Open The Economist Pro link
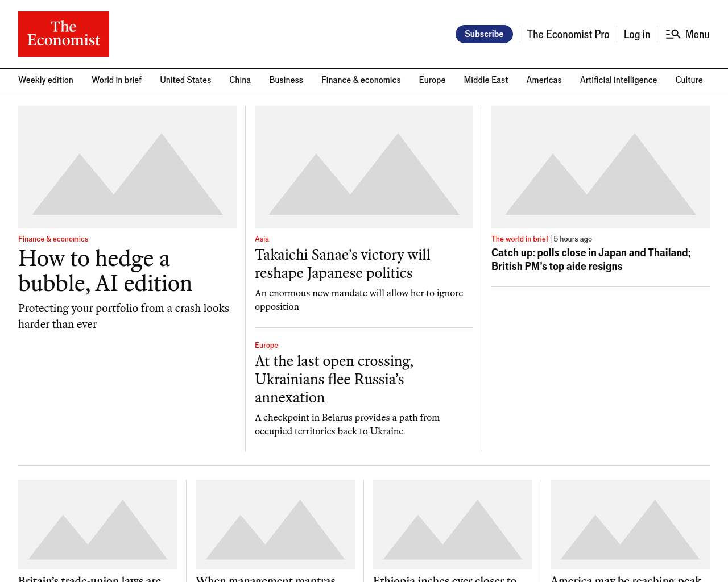This screenshot has height=582, width=728. coord(568,34)
